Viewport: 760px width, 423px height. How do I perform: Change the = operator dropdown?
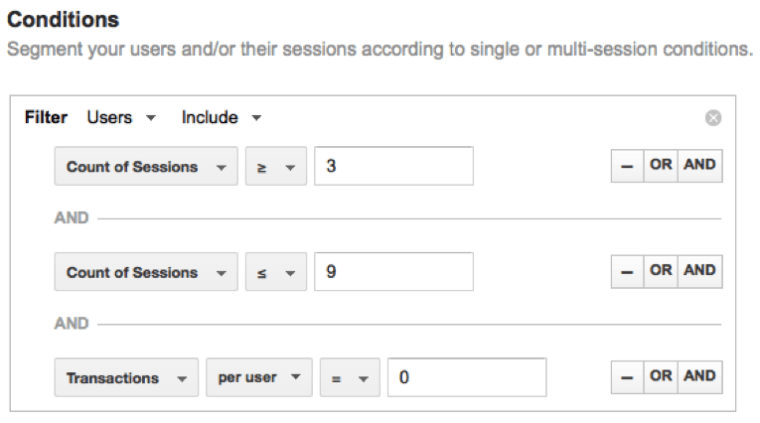[349, 377]
